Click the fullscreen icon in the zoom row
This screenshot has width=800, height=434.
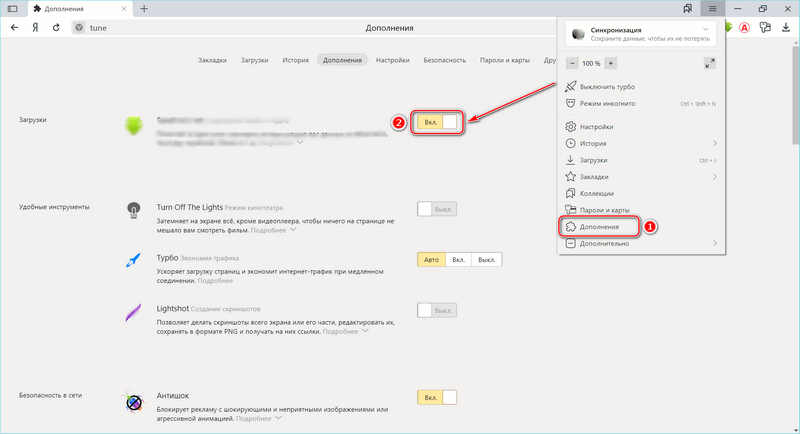click(710, 62)
